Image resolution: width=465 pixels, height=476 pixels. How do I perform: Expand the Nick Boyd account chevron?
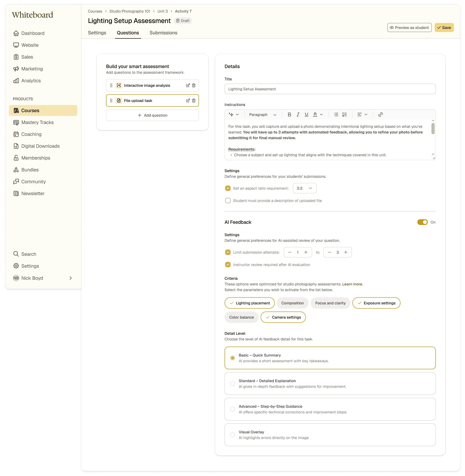(71, 278)
